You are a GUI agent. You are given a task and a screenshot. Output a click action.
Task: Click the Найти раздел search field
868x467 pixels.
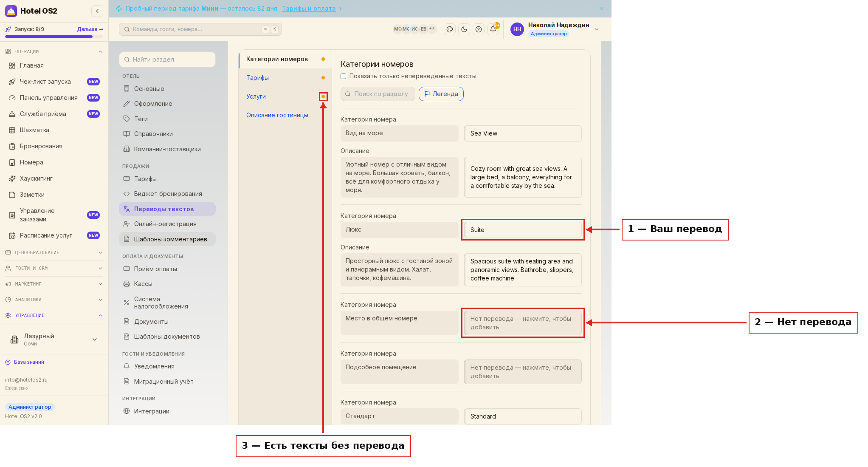167,59
